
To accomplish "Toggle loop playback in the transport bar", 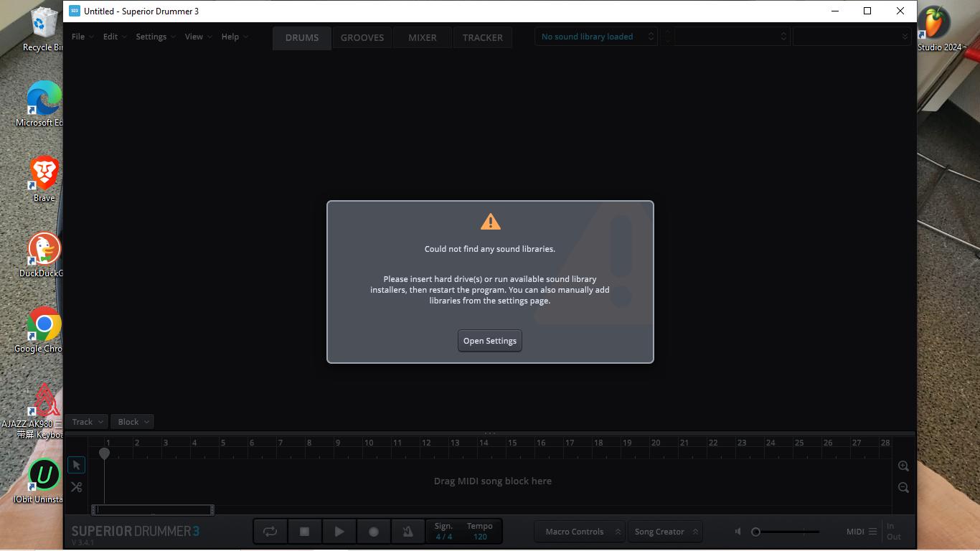I will pos(270,532).
